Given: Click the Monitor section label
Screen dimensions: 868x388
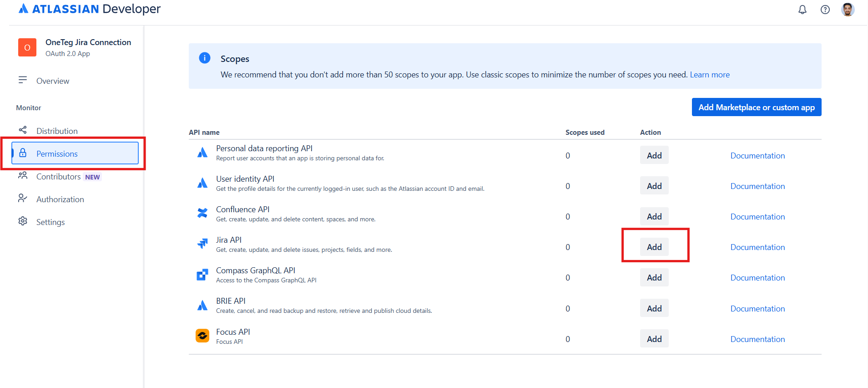Looking at the screenshot, I should (x=29, y=108).
